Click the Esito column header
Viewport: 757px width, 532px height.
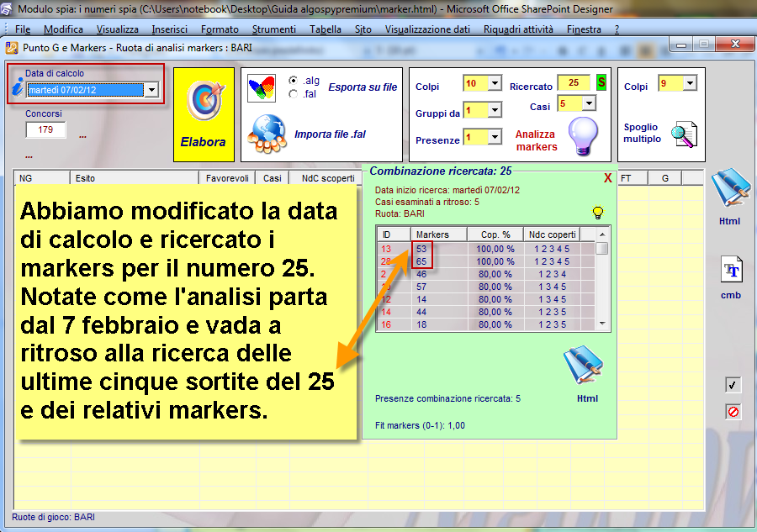[135, 178]
